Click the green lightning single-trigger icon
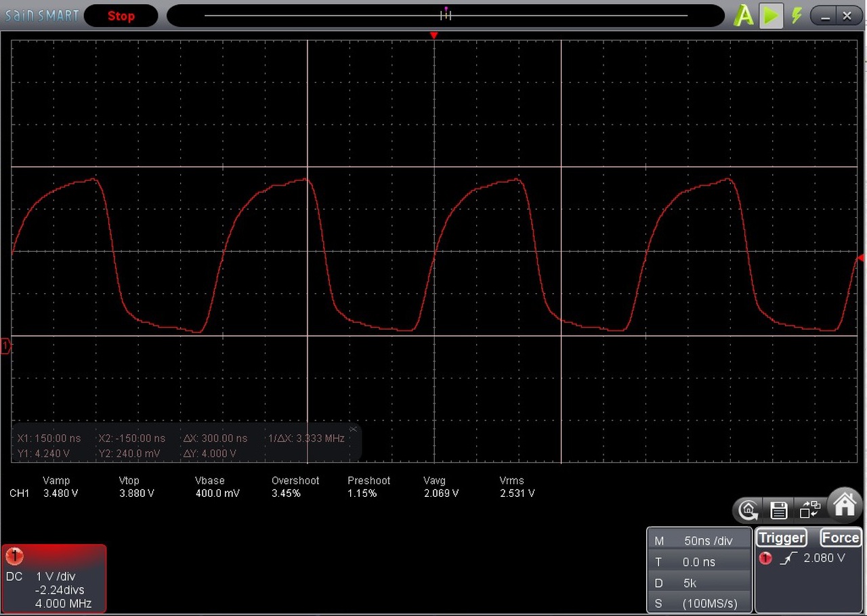The height and width of the screenshot is (616, 867). point(797,16)
